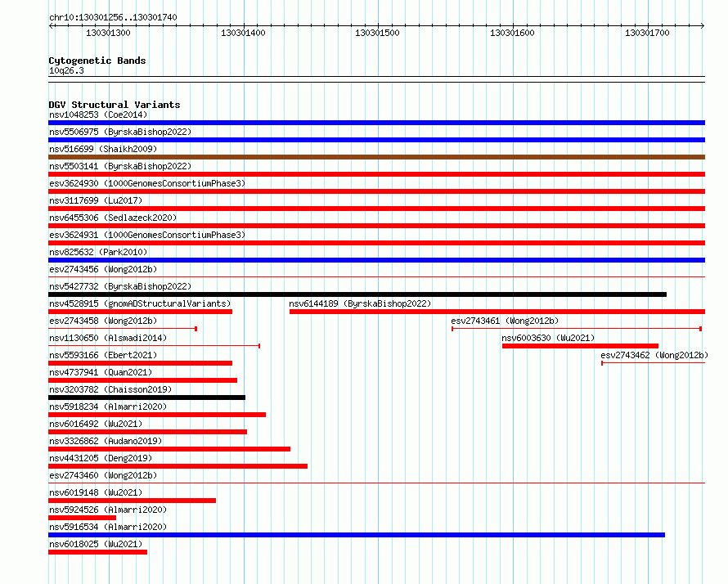This screenshot has height=584, width=728.
Task: Click the 130301400 ruler coordinate
Action: pos(243,33)
